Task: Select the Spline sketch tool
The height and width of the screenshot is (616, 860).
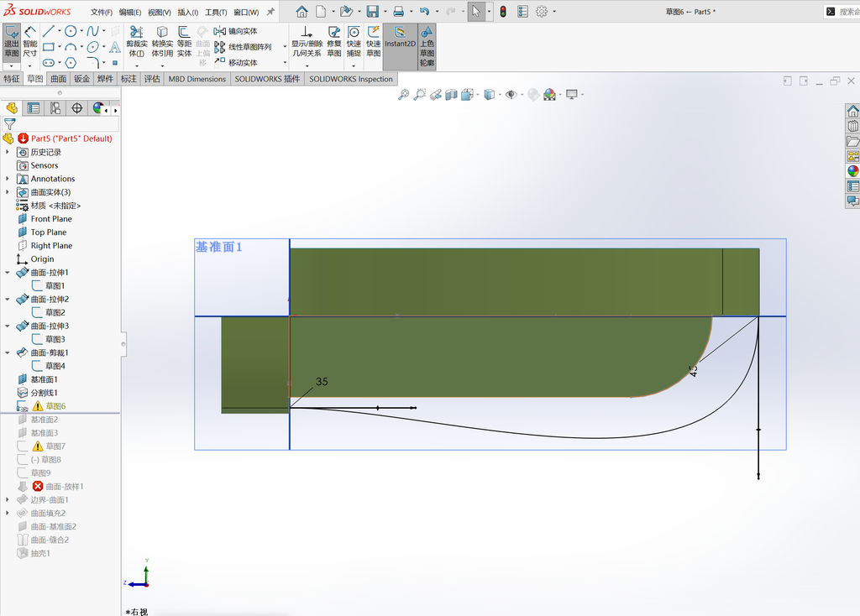Action: (92, 31)
